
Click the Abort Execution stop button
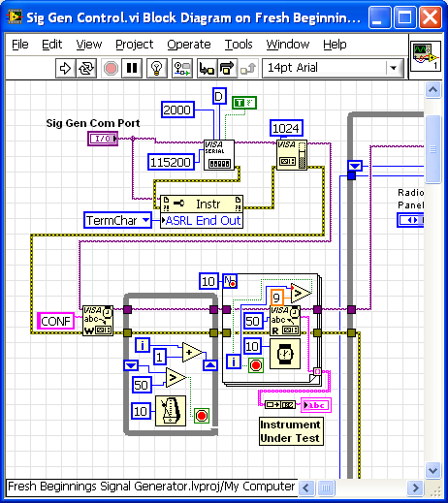pos(111,68)
